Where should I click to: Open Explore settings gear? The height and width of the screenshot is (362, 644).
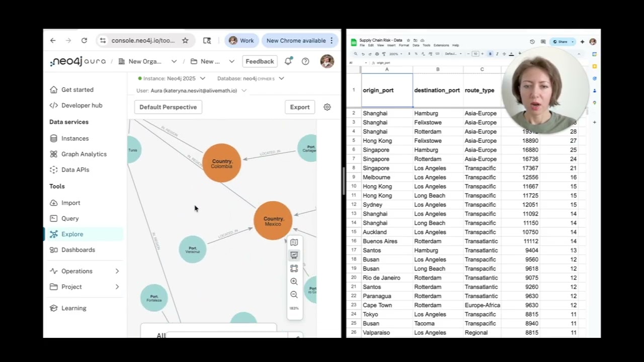pyautogui.click(x=327, y=107)
